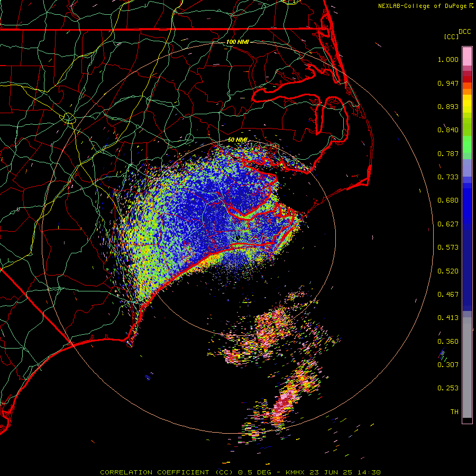The height and width of the screenshot is (476, 476).
Task: Click the 0.893 color scale value
Action: click(x=448, y=106)
